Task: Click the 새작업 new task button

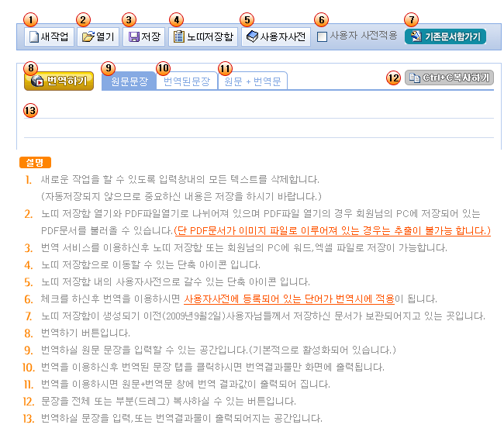Action: 49,36
